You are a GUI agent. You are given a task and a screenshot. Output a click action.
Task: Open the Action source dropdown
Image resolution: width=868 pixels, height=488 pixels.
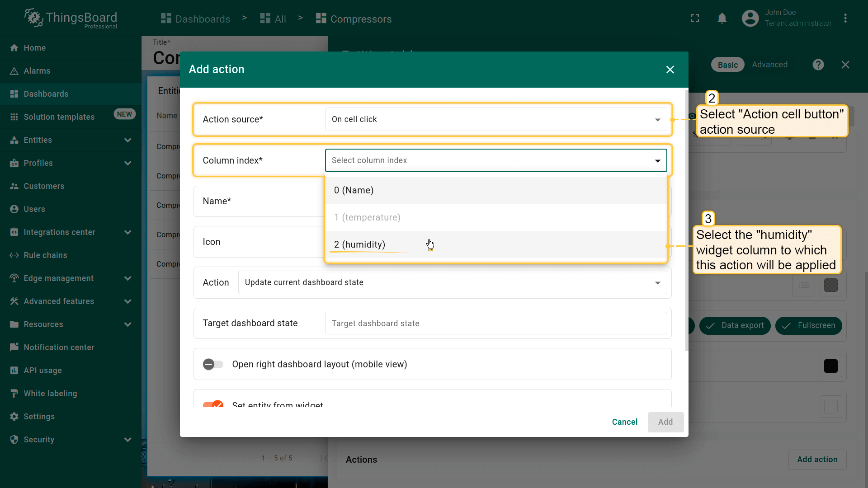pyautogui.click(x=495, y=119)
